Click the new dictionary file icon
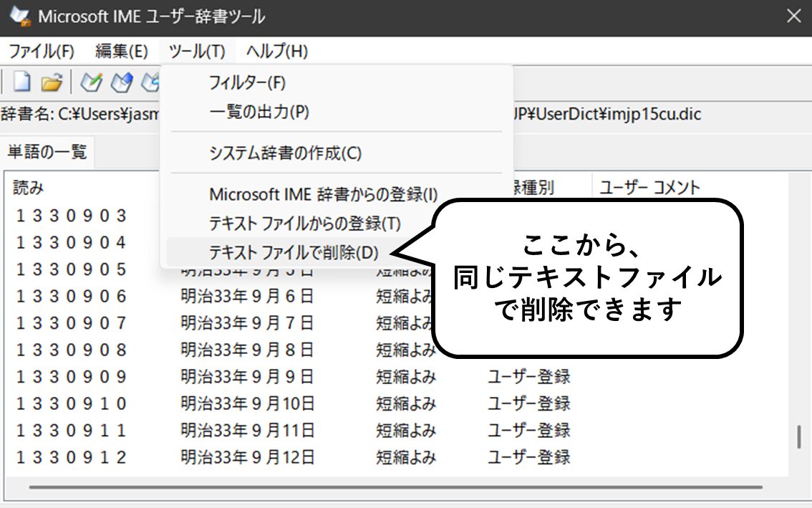Viewport: 812px width, 508px height. click(x=21, y=82)
